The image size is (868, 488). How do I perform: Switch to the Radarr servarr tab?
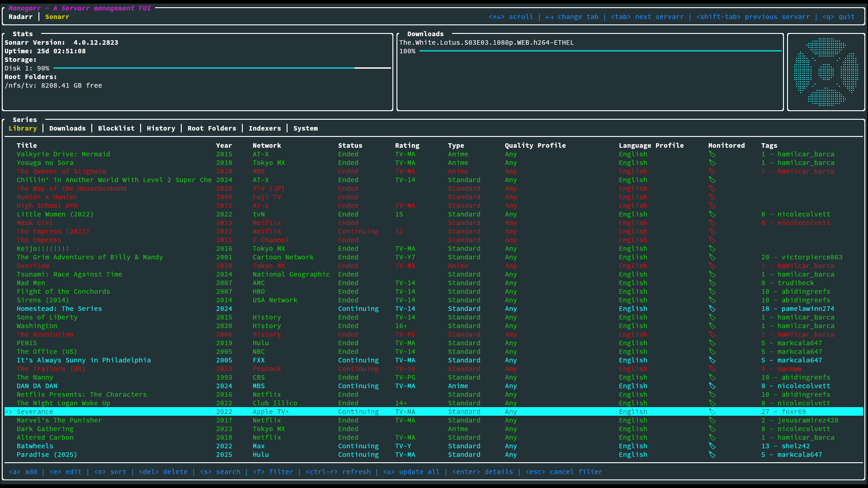21,17
